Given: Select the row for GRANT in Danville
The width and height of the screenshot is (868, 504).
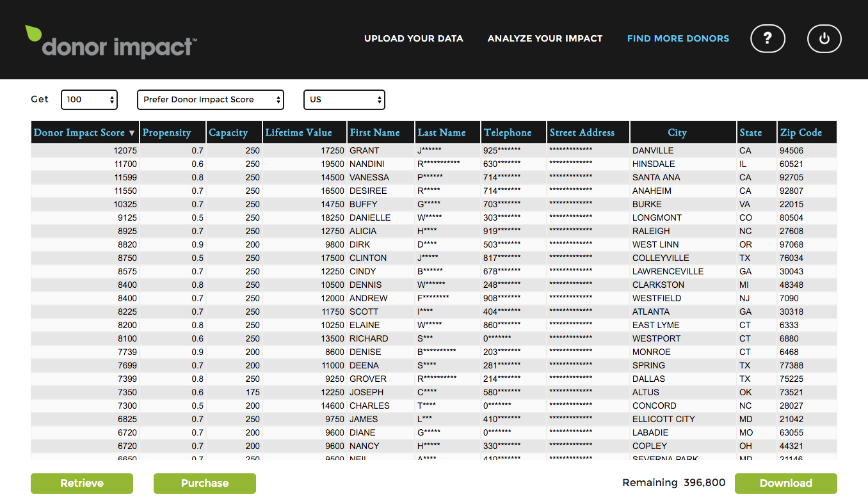Looking at the screenshot, I should tap(364, 151).
